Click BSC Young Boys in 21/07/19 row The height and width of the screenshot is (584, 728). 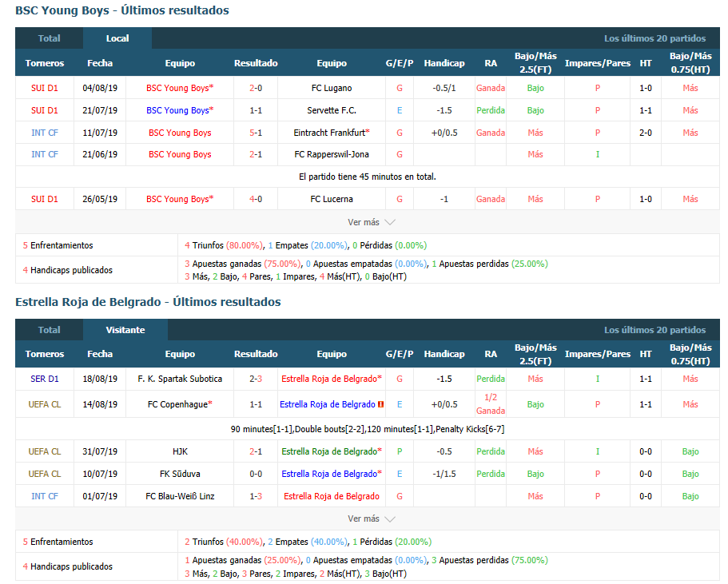(x=180, y=110)
